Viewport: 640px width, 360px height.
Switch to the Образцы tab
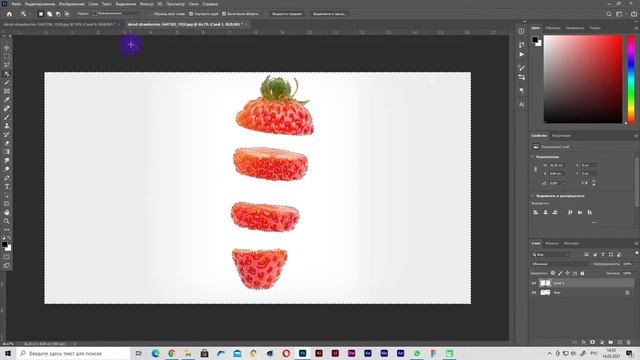[x=553, y=28]
